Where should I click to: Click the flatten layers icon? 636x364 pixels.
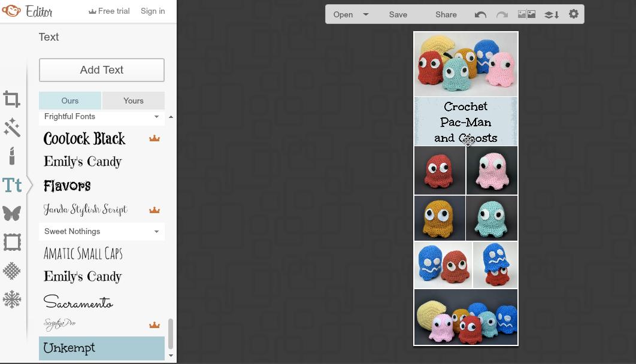pyautogui.click(x=551, y=14)
